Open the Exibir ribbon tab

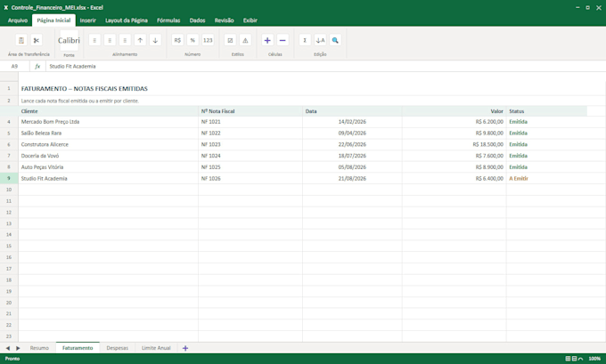(250, 20)
